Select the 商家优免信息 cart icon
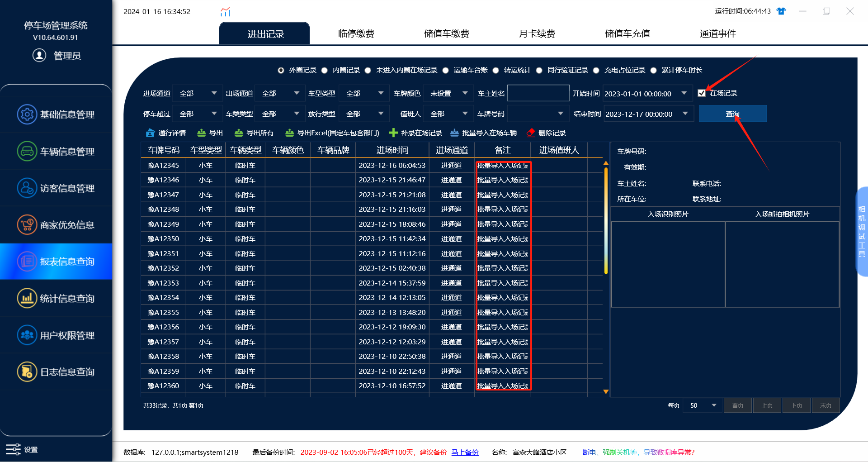Viewport: 868px width, 462px height. click(x=27, y=224)
